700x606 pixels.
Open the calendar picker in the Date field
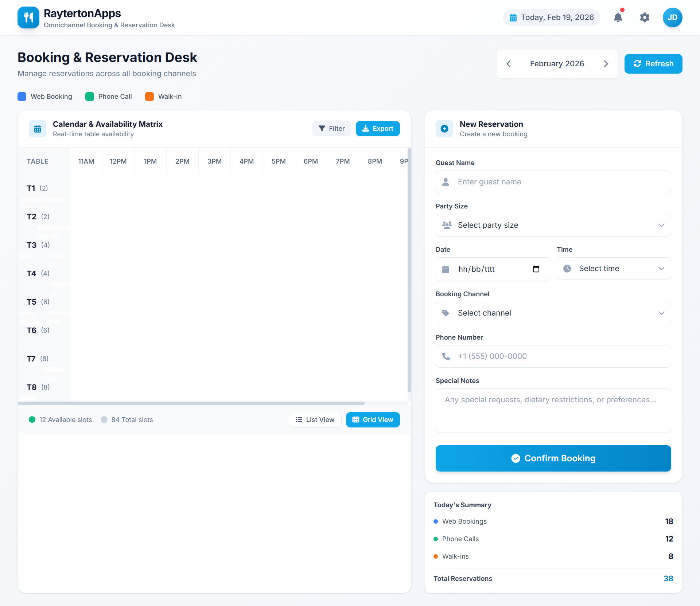point(536,269)
